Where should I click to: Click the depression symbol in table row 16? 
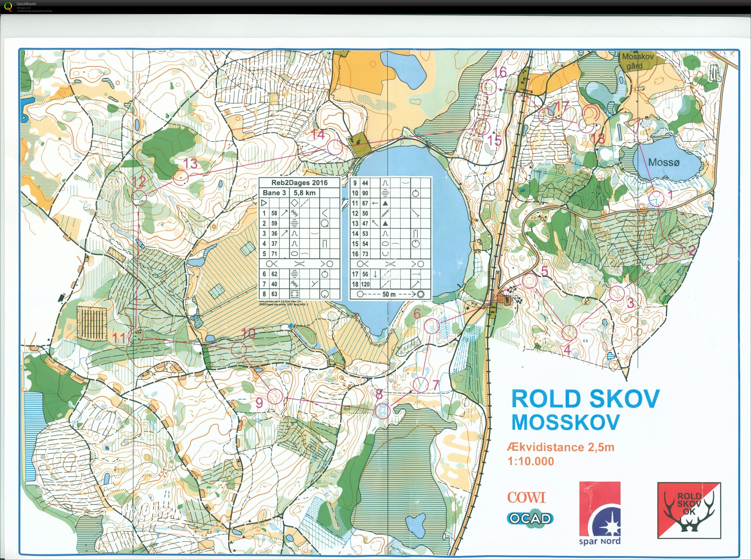(385, 254)
